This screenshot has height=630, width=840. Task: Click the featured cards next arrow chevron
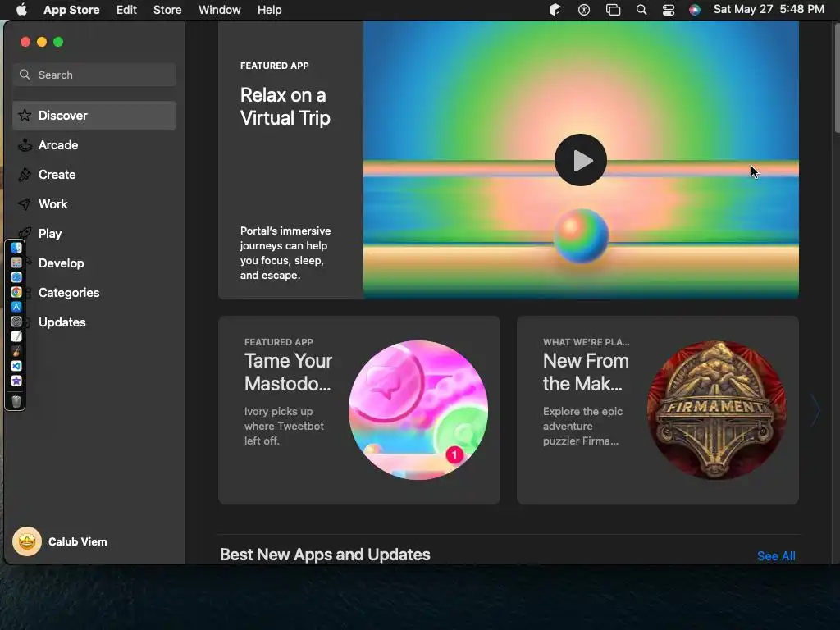pos(815,410)
